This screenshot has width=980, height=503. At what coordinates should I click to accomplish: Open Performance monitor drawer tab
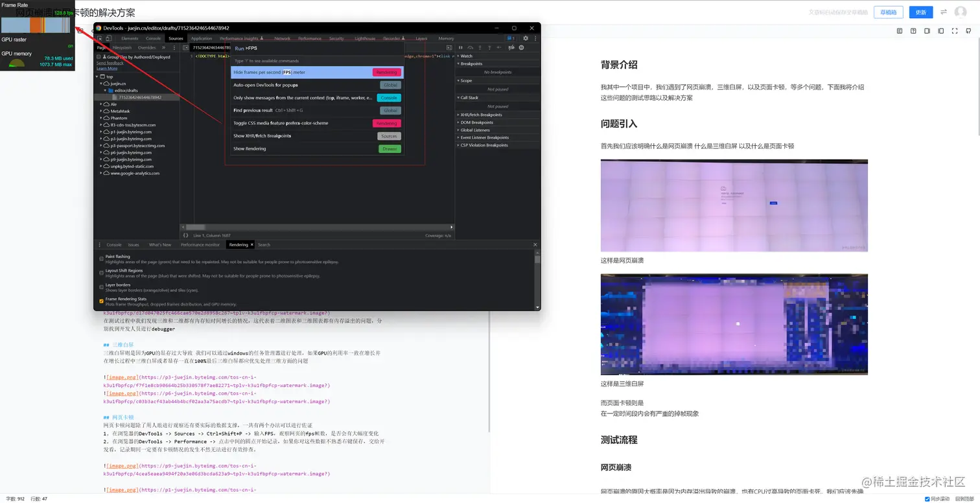[x=200, y=245]
